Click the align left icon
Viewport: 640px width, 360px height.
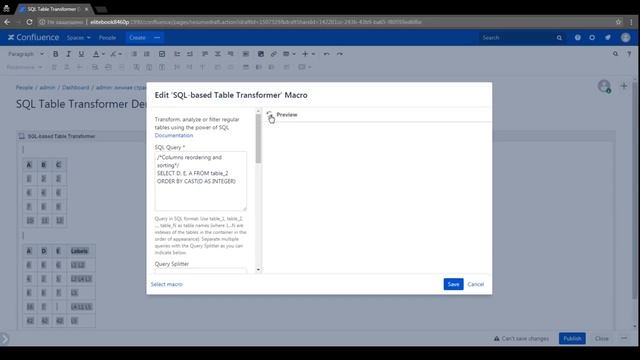(x=205, y=54)
